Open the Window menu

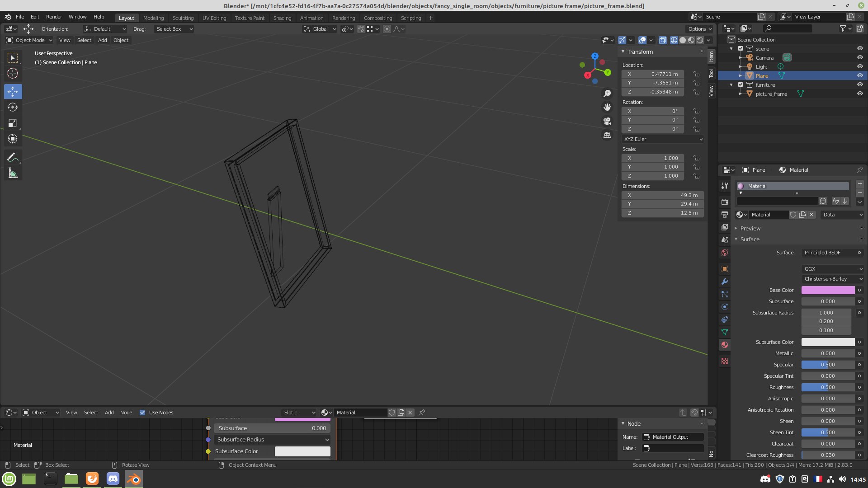[77, 17]
